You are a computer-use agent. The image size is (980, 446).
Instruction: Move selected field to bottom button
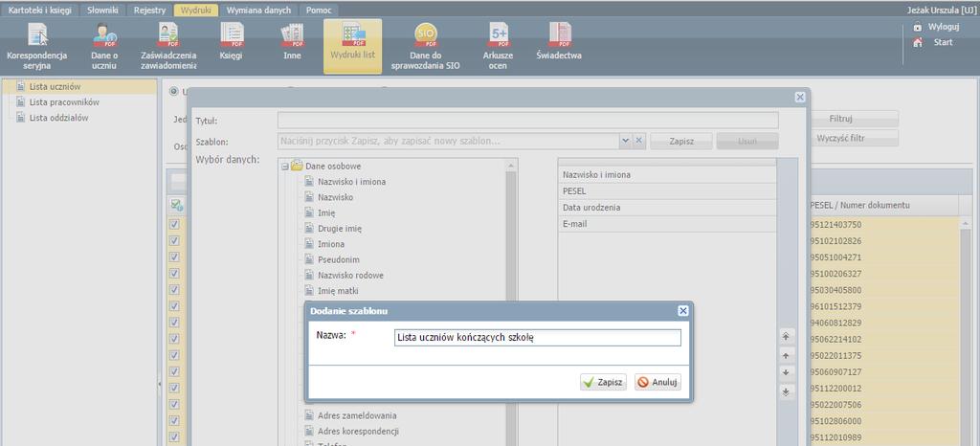(x=786, y=391)
